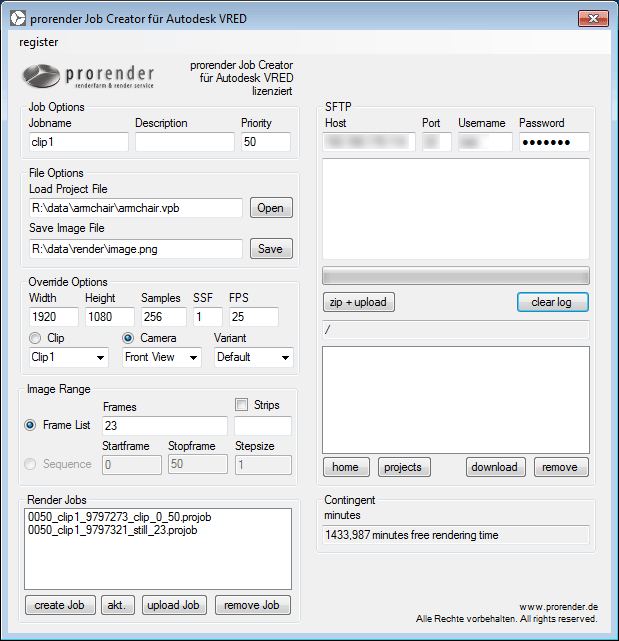This screenshot has width=619, height=641.
Task: Click the projects button
Action: pyautogui.click(x=404, y=467)
